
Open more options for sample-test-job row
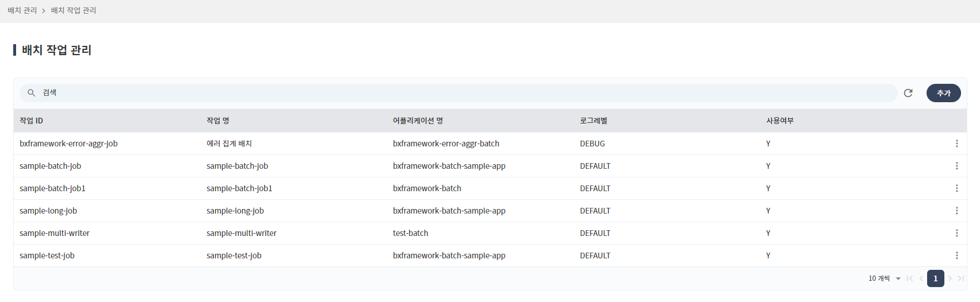[x=956, y=255]
